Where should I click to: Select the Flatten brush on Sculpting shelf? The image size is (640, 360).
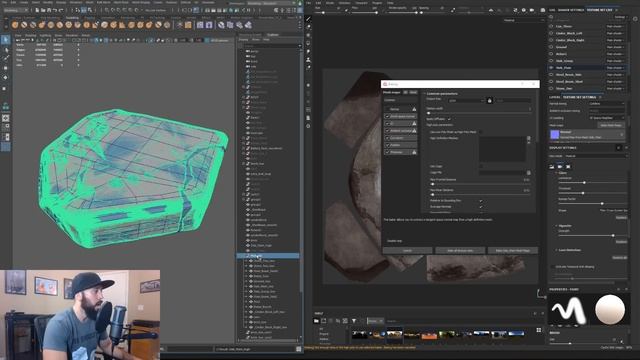(x=60, y=25)
